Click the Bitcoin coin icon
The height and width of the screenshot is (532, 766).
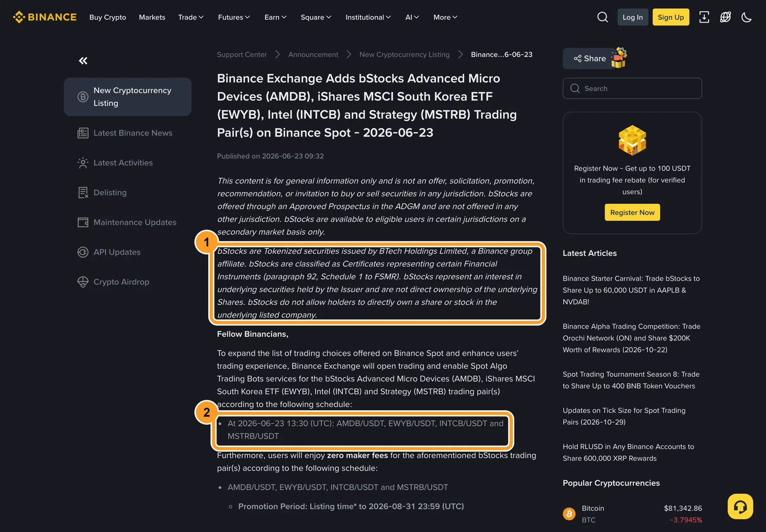(x=569, y=514)
